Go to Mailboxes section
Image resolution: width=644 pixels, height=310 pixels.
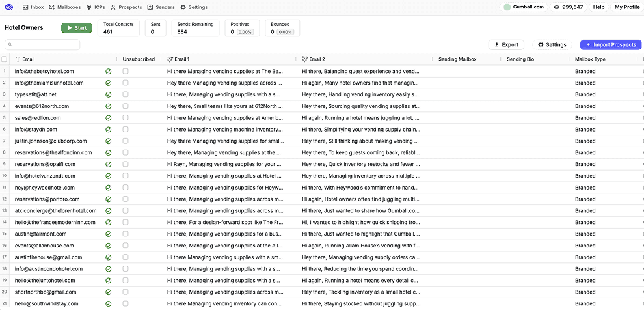tap(64, 7)
